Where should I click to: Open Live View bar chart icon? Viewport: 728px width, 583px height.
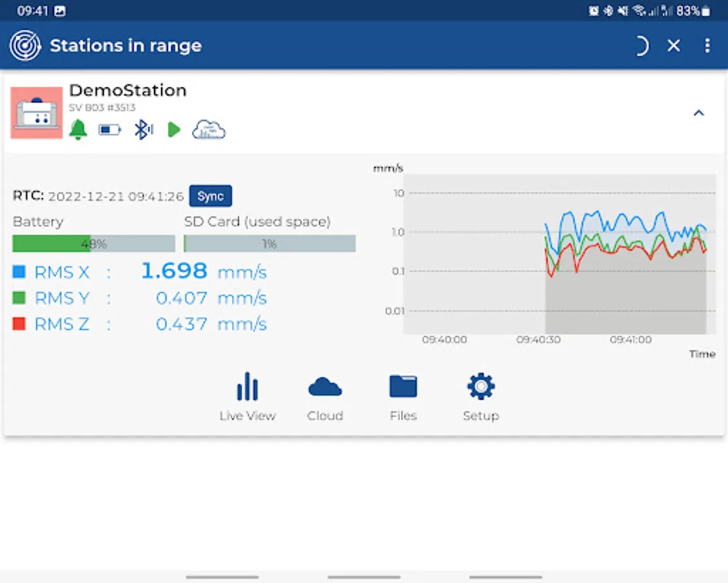point(247,387)
